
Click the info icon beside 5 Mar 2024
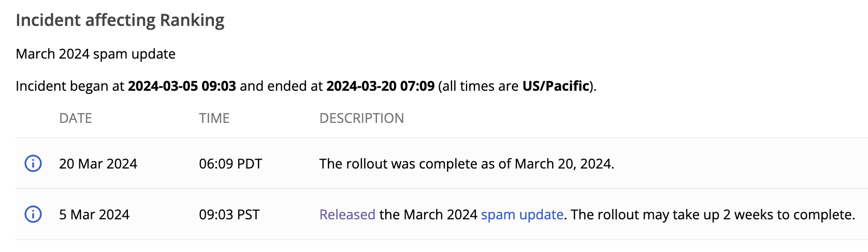pos(33,214)
